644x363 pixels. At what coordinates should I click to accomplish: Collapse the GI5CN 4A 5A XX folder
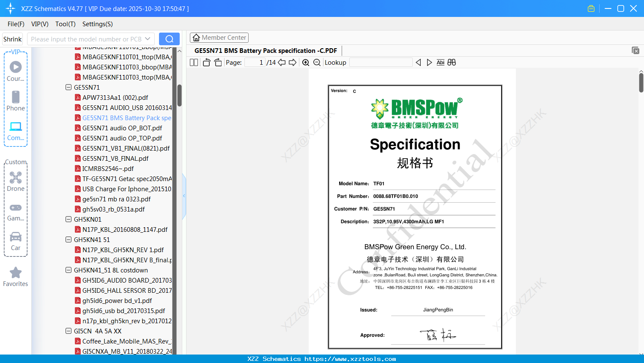pos(69,331)
